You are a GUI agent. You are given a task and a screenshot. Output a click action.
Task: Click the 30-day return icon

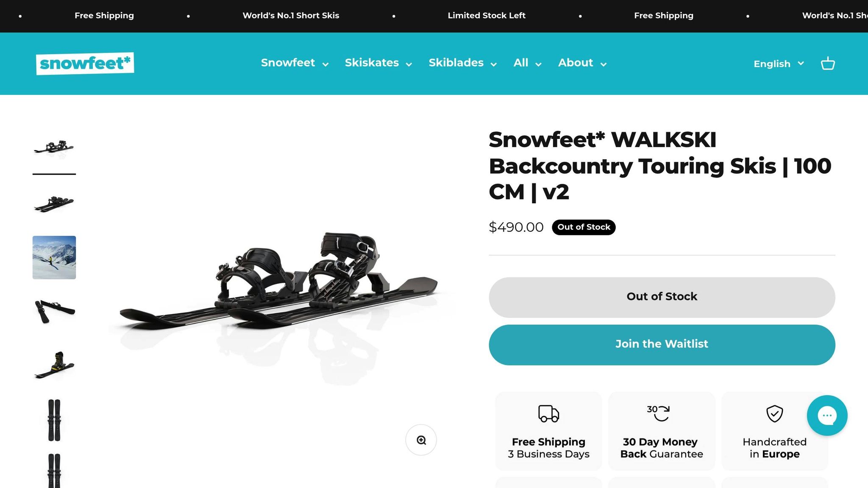[659, 413]
